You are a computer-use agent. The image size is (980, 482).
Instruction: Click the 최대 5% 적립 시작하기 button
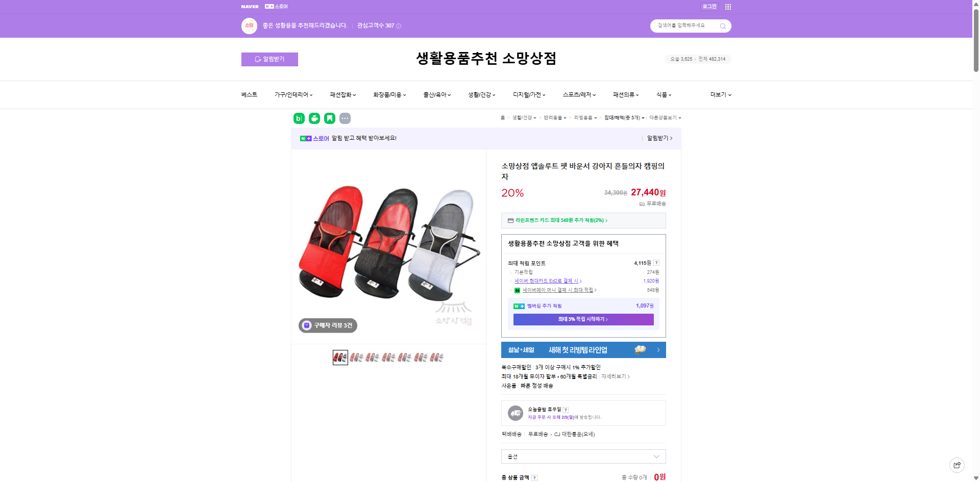click(583, 319)
